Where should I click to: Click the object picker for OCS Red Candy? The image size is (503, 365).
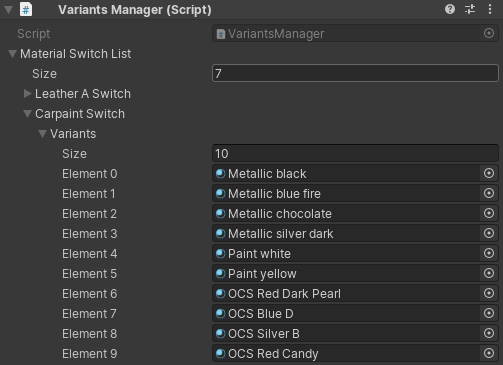[489, 353]
